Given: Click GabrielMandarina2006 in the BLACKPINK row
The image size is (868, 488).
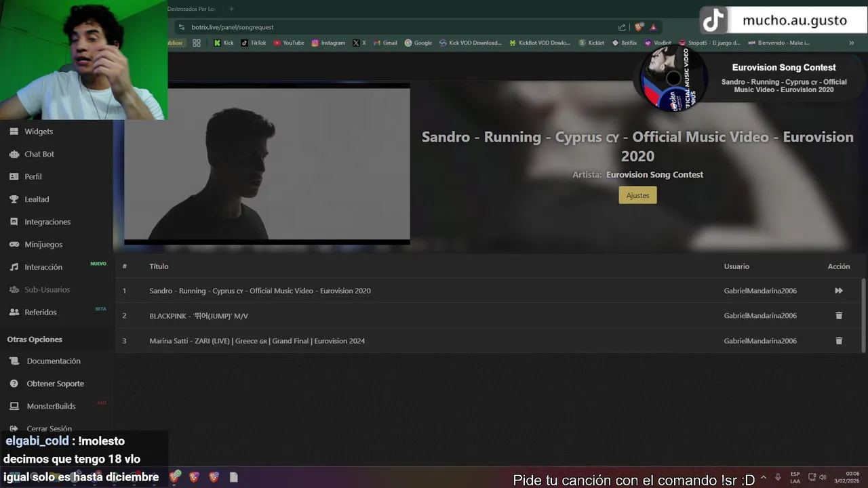Looking at the screenshot, I should pyautogui.click(x=760, y=316).
